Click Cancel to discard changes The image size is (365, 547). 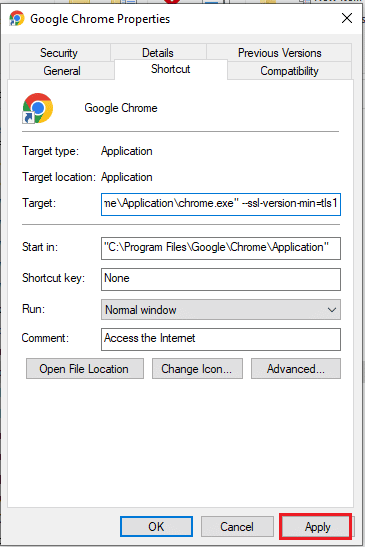pos(237,526)
